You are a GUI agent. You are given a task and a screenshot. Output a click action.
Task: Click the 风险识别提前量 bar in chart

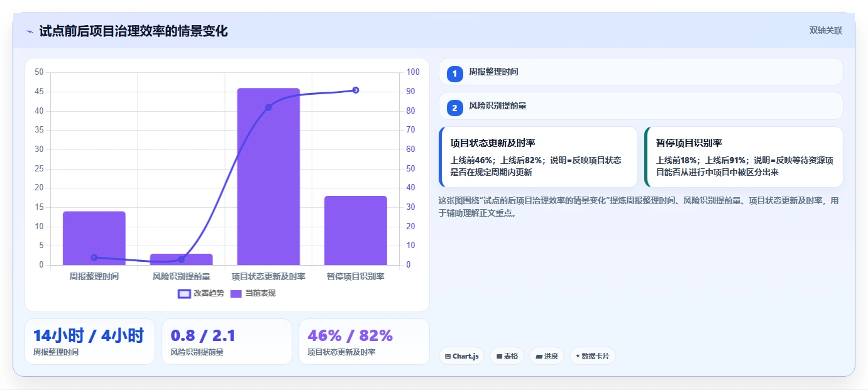tap(181, 259)
